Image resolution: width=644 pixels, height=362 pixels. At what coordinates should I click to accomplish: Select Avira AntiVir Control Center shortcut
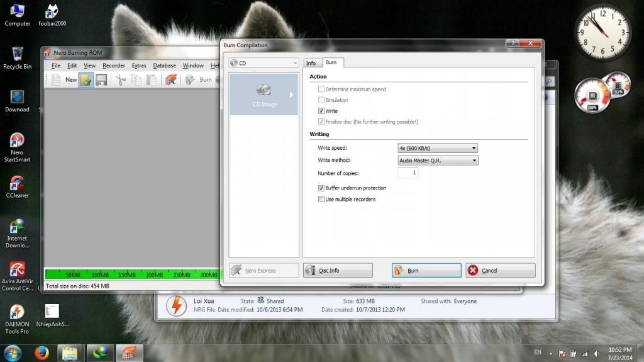pyautogui.click(x=17, y=276)
